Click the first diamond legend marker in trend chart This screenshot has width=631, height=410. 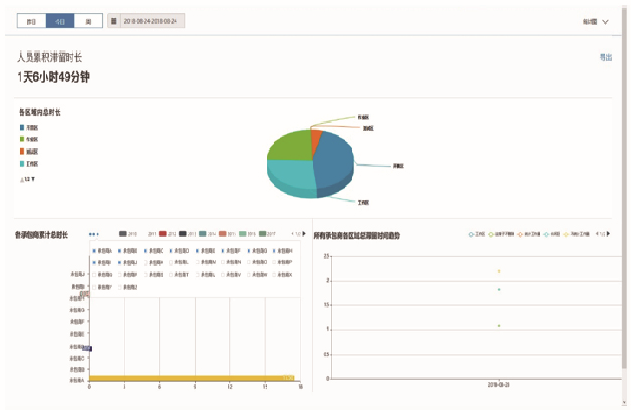(x=472, y=234)
